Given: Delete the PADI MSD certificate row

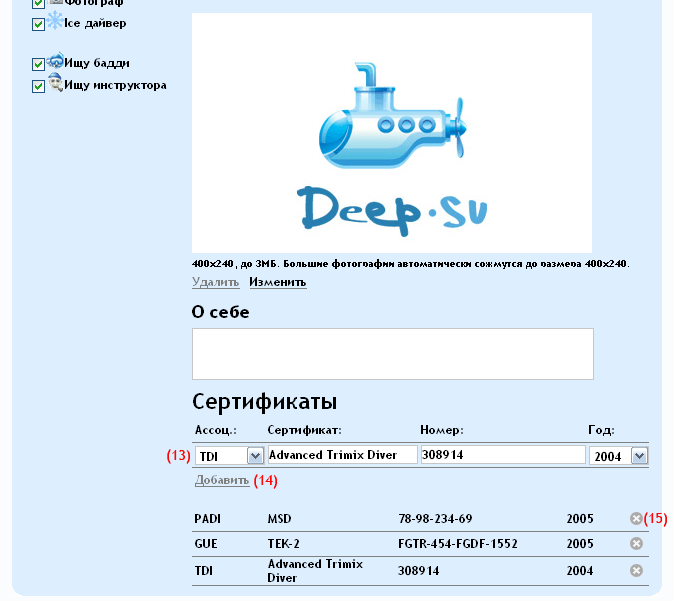Looking at the screenshot, I should pyautogui.click(x=636, y=518).
